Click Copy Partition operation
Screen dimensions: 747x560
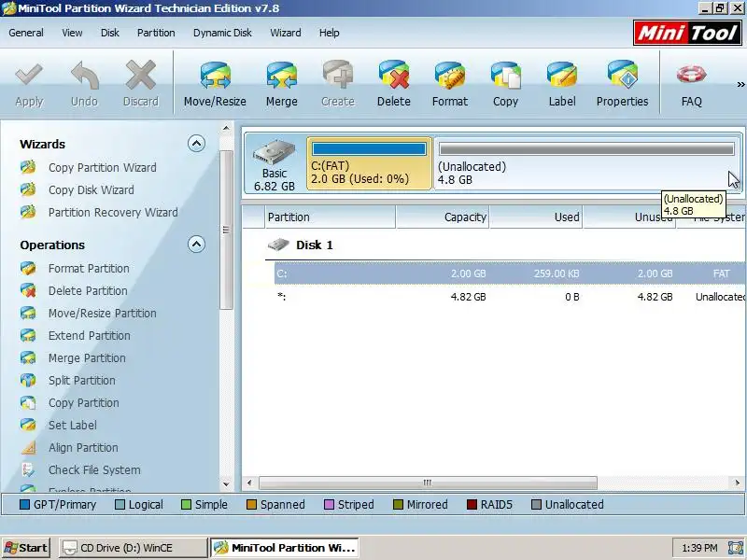[83, 403]
